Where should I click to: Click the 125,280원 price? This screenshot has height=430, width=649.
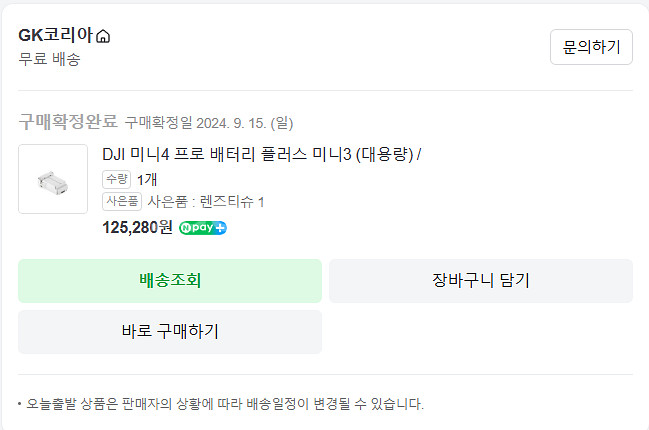pyautogui.click(x=138, y=227)
